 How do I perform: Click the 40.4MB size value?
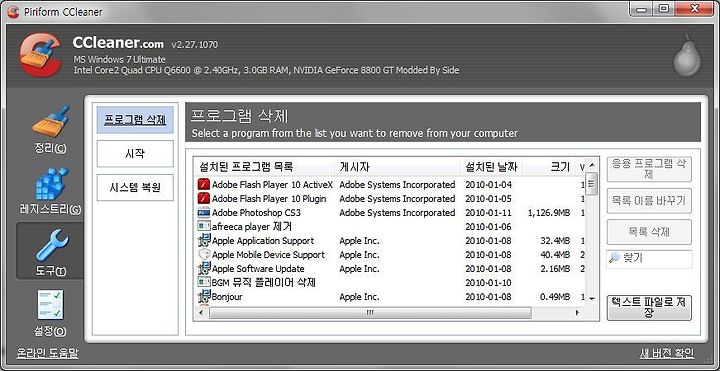(x=556, y=255)
